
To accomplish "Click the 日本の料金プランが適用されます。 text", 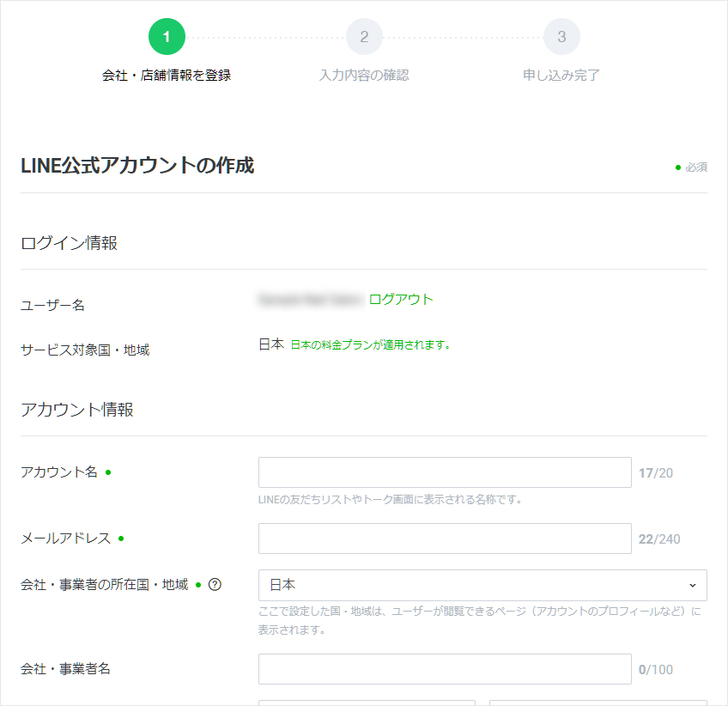I will [371, 345].
